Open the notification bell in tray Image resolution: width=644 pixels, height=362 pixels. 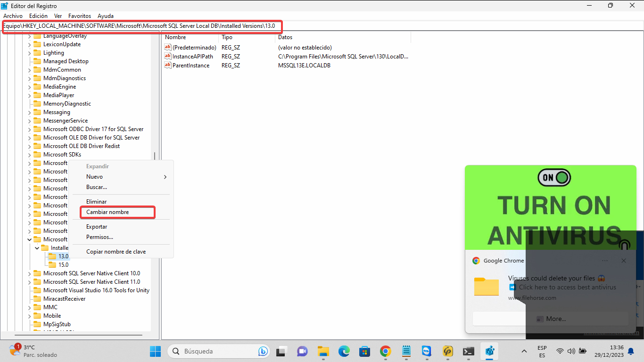pyautogui.click(x=631, y=351)
